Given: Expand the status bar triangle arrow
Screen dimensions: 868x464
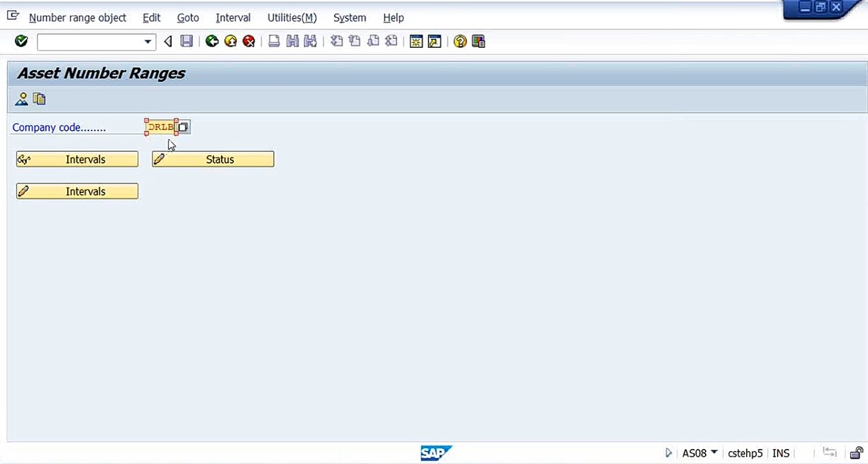Looking at the screenshot, I should [x=669, y=453].
